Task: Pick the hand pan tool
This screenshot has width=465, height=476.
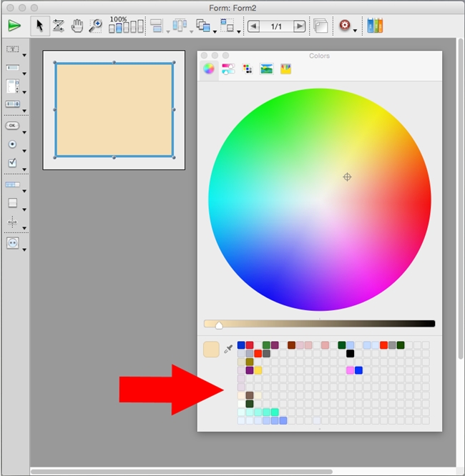Action: click(x=77, y=26)
